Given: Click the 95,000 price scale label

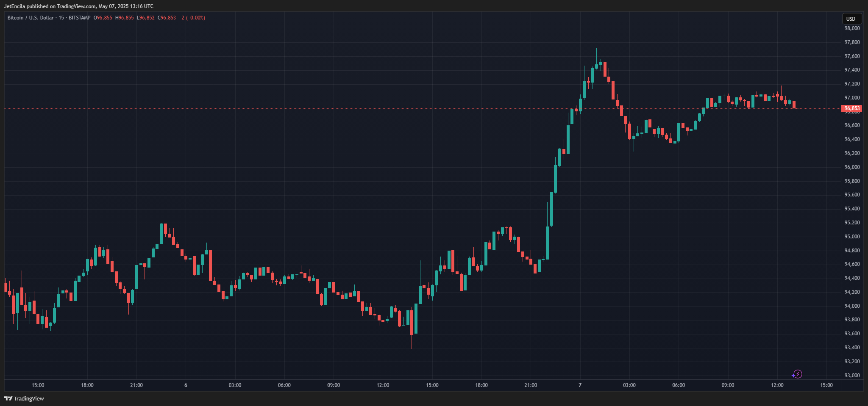Looking at the screenshot, I should (x=852, y=237).
